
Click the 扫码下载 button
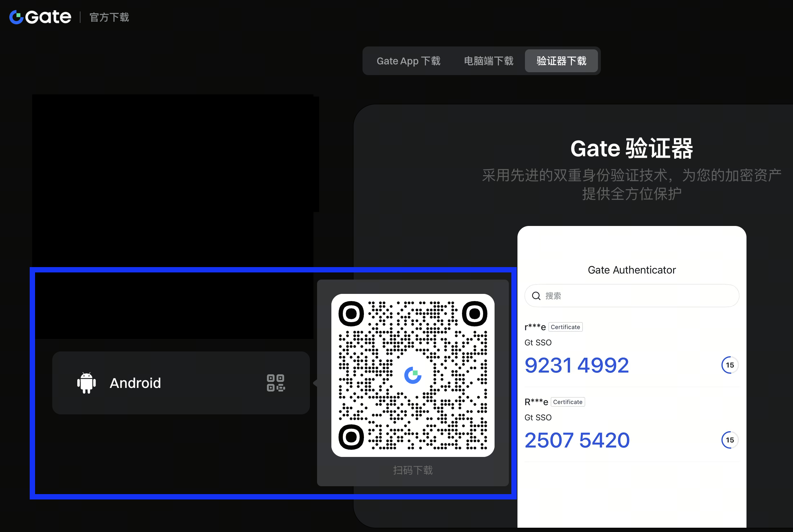(413, 470)
